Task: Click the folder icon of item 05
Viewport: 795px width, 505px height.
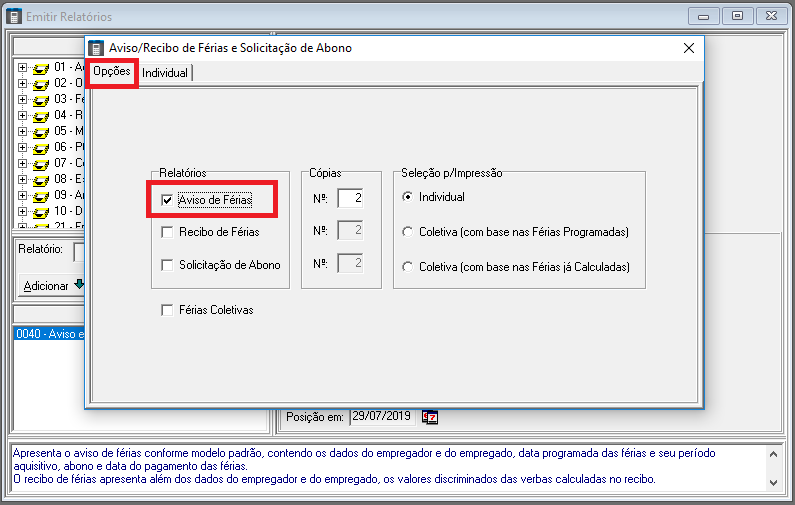Action: pyautogui.click(x=41, y=132)
